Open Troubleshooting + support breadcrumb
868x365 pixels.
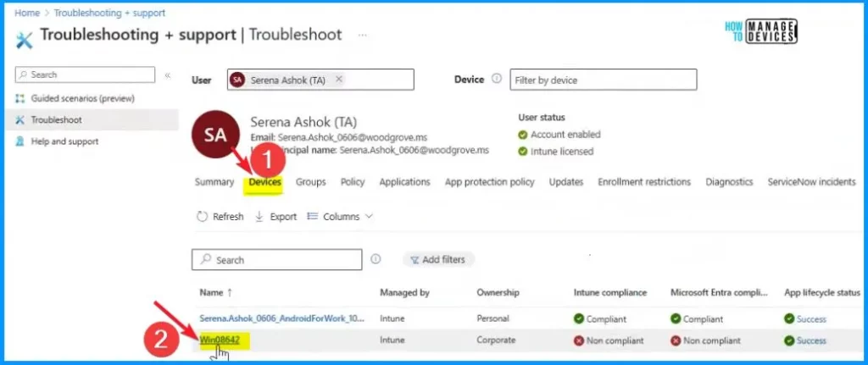coord(109,13)
